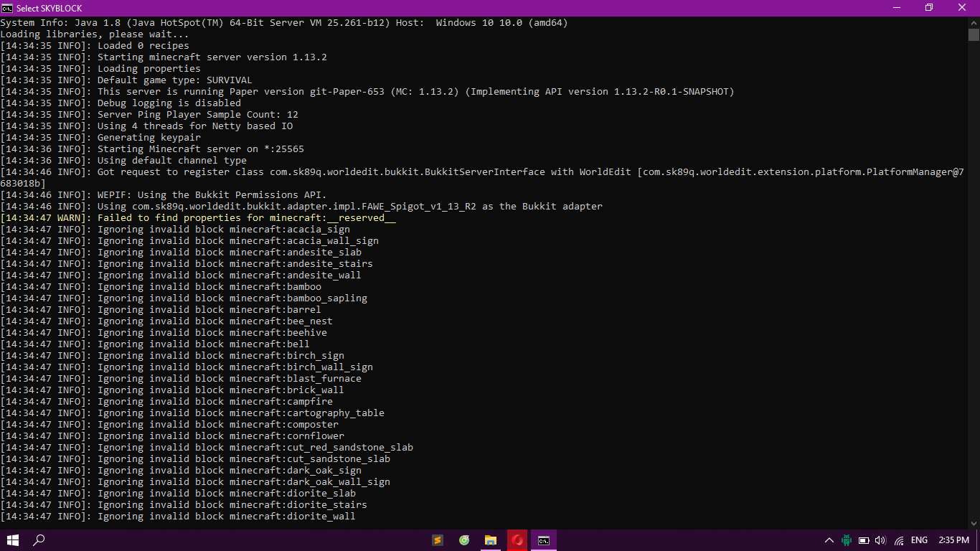Click the 'System Info: Java 1.8' line
Screen dimensions: 980x551
point(284,23)
